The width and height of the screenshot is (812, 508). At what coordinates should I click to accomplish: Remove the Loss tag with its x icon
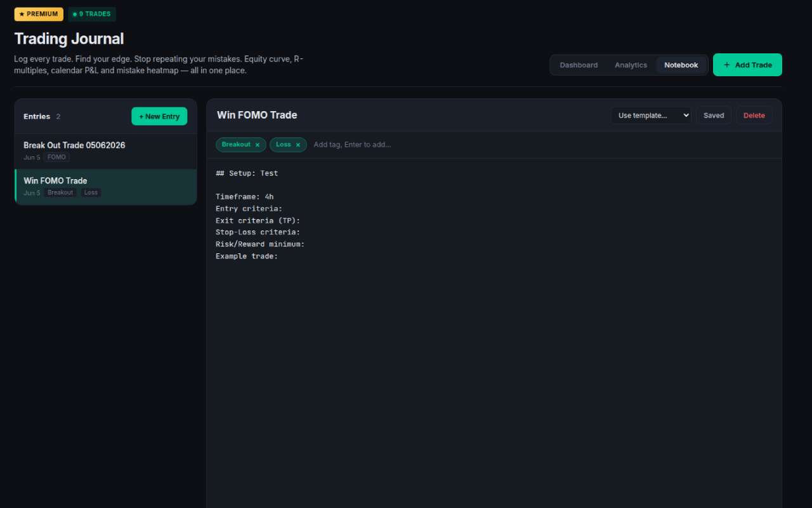pos(298,145)
